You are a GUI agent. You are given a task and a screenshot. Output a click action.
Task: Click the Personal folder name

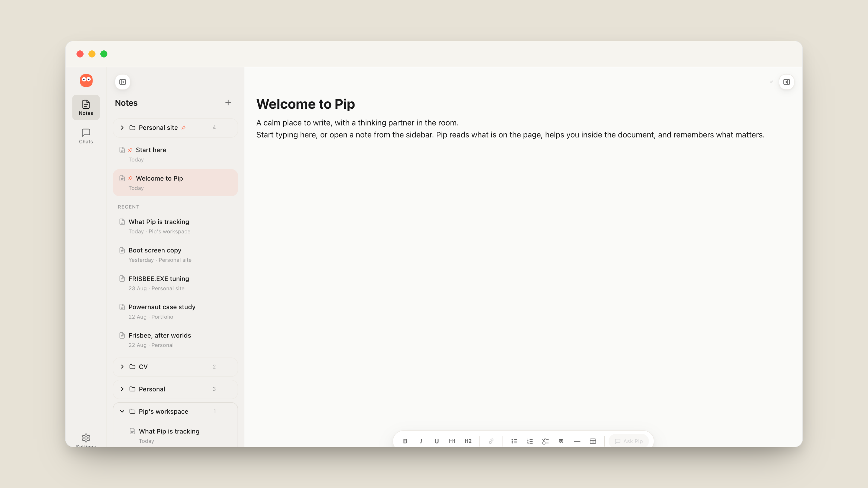[x=152, y=389]
